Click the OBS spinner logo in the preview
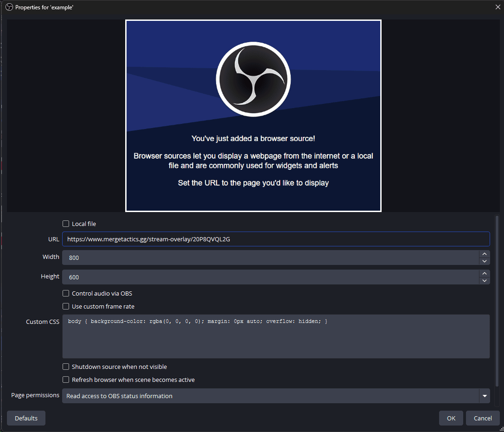 (253, 79)
